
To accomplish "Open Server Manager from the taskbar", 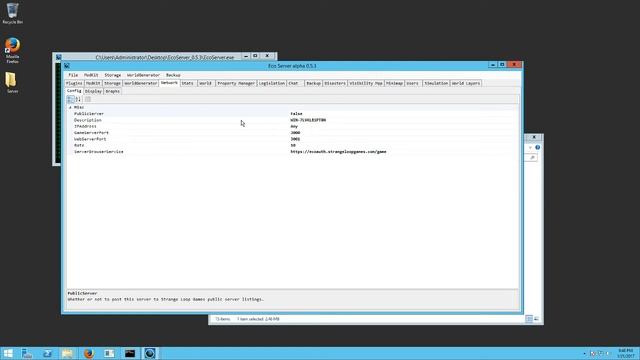I will (27, 353).
